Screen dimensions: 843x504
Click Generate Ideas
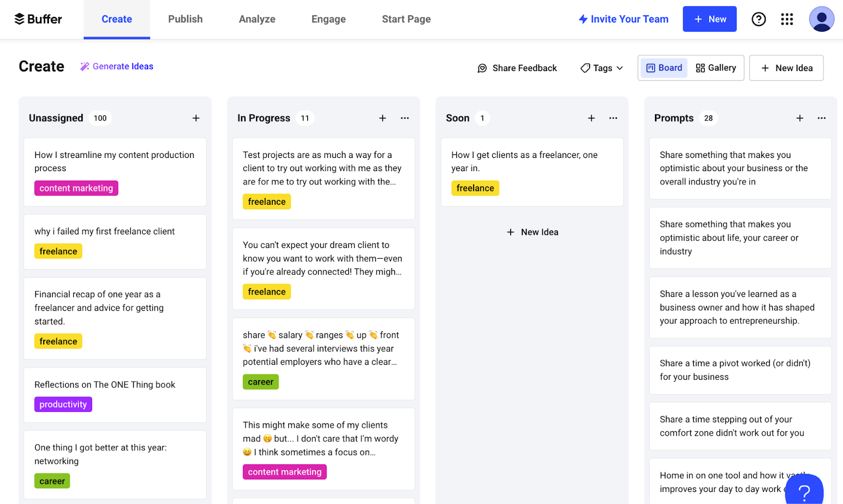point(117,66)
